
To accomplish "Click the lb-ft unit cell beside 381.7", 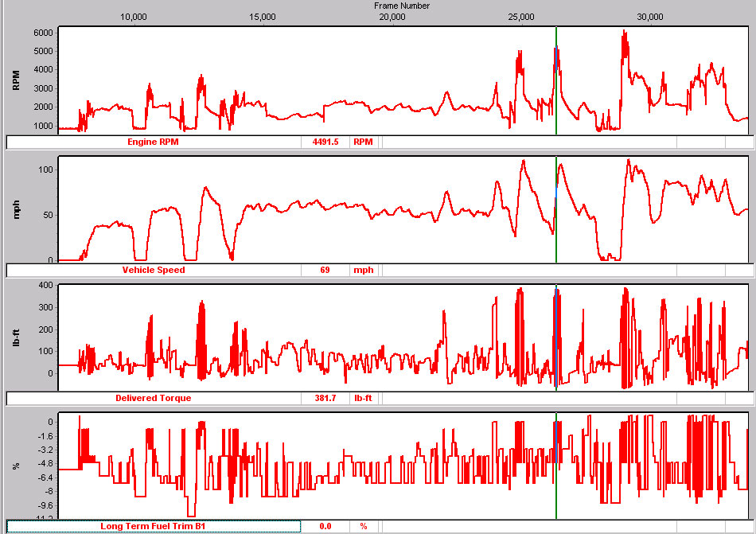I will (x=363, y=398).
